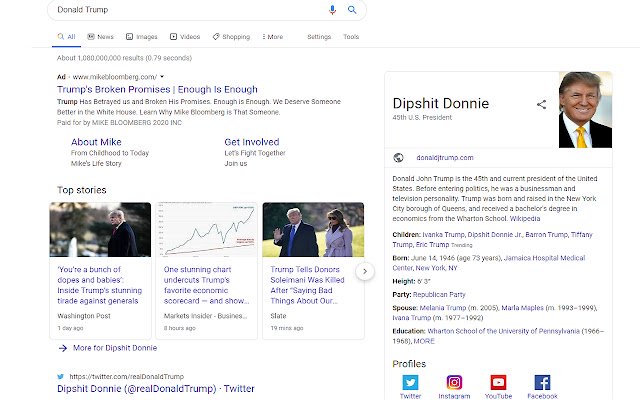Click the '45th U.S. President' subtitle
This screenshot has height=400, width=640.
(x=422, y=118)
